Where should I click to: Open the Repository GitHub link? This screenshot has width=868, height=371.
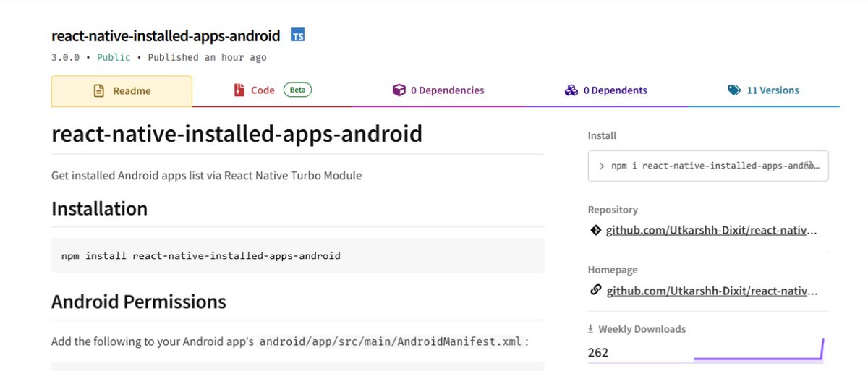point(712,231)
